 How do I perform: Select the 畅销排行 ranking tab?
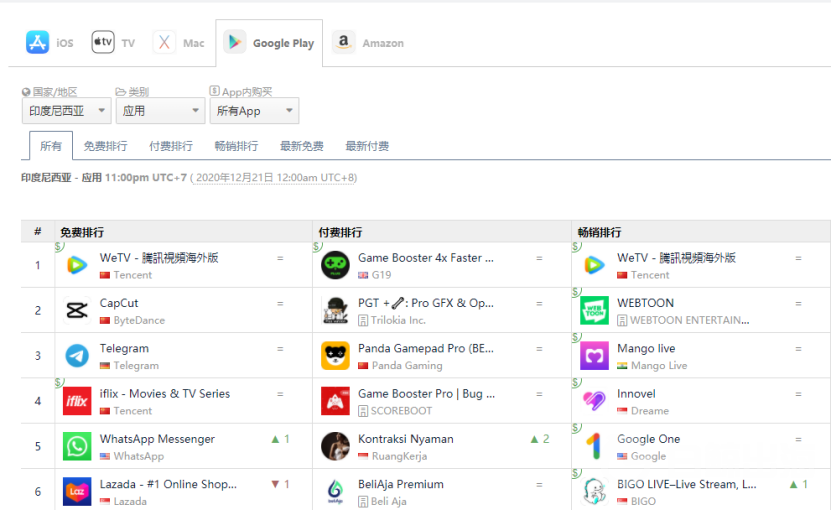click(236, 146)
